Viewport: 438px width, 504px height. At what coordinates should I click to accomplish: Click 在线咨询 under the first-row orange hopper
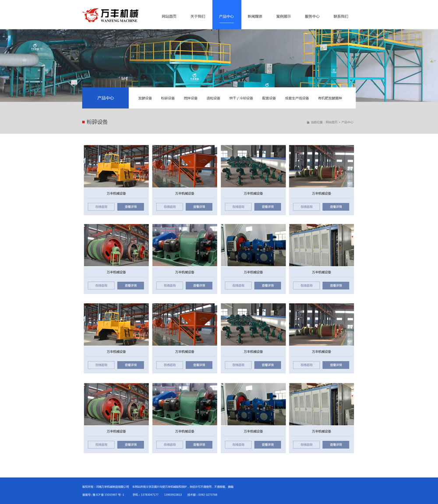pos(170,207)
